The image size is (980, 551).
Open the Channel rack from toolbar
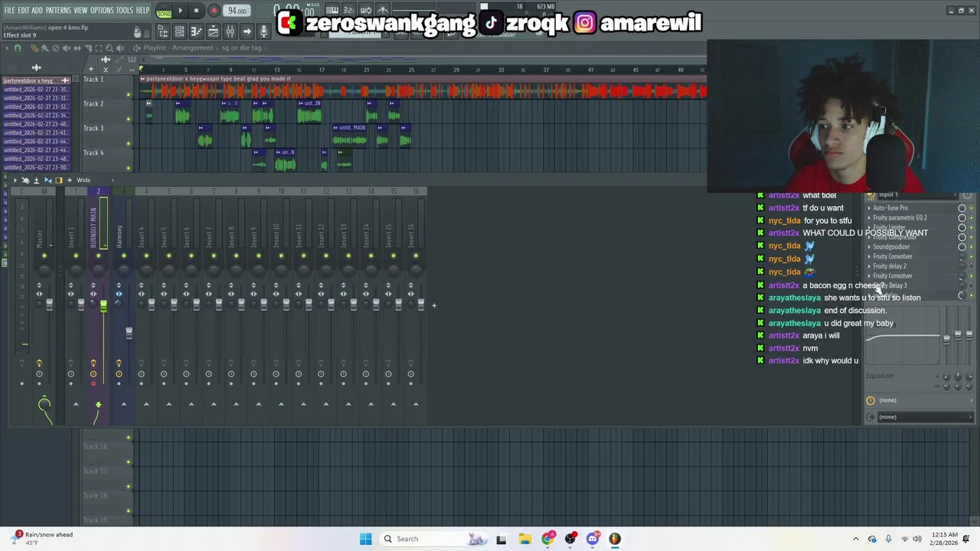(x=179, y=31)
